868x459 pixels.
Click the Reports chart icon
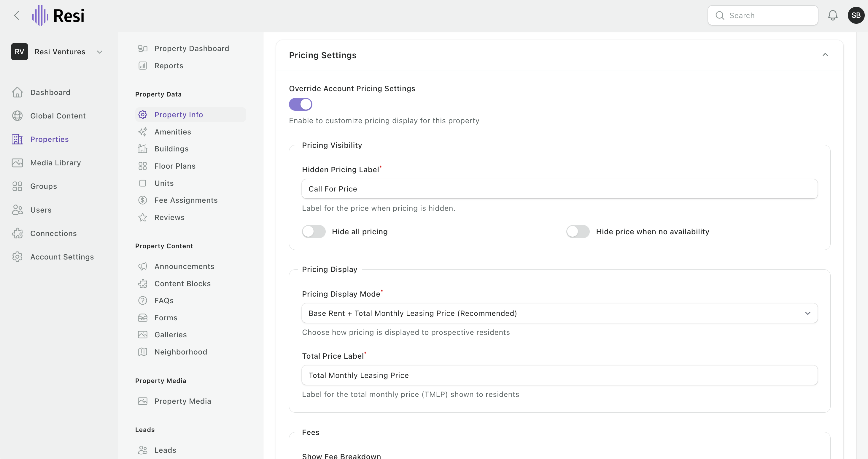coord(142,66)
